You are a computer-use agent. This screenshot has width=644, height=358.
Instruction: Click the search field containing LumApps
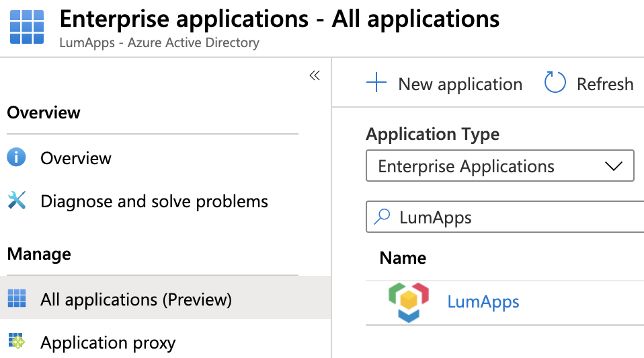pyautogui.click(x=505, y=217)
